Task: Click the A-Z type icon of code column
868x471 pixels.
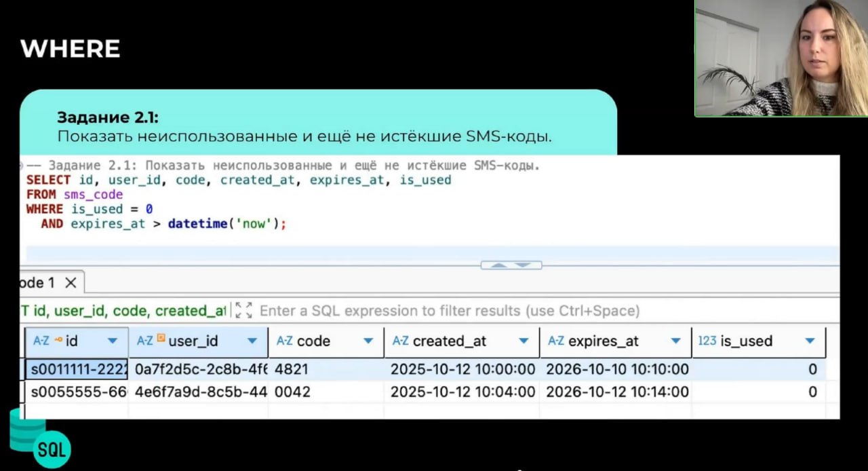Action: [284, 341]
